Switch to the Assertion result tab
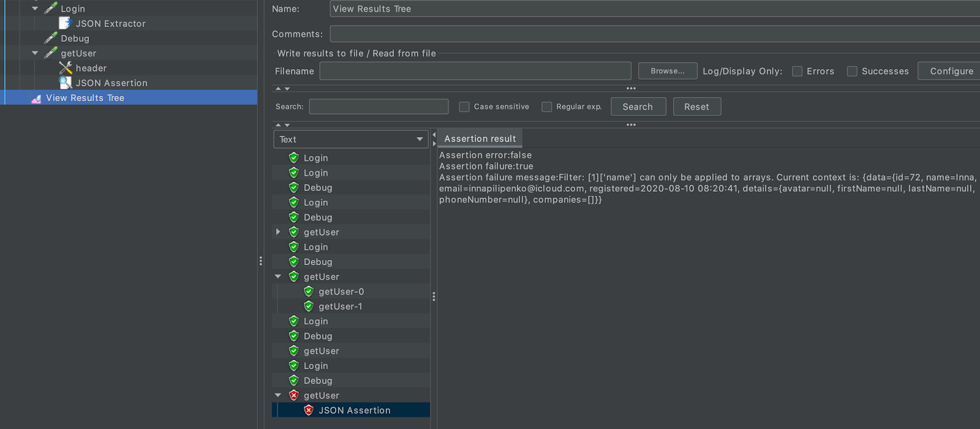The image size is (980, 429). (480, 138)
